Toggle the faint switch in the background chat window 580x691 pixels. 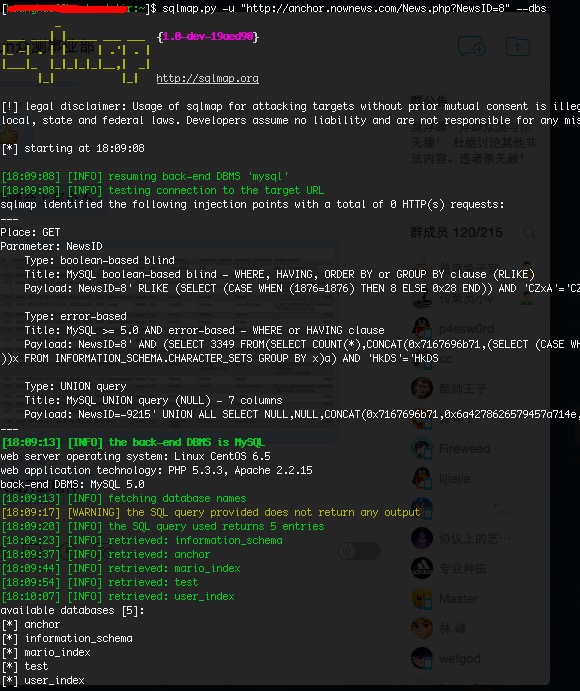coord(359,551)
